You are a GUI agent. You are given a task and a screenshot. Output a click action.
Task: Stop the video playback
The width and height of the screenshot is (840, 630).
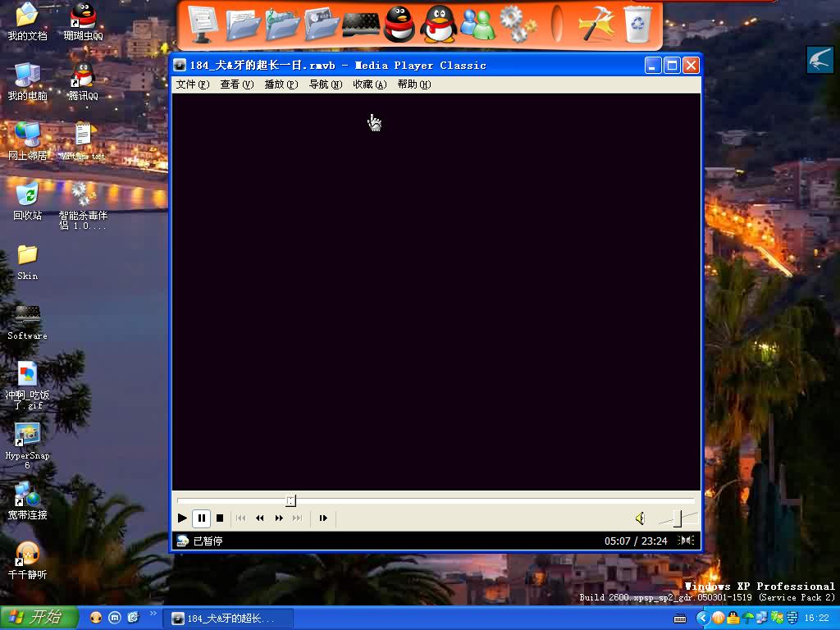click(220, 518)
